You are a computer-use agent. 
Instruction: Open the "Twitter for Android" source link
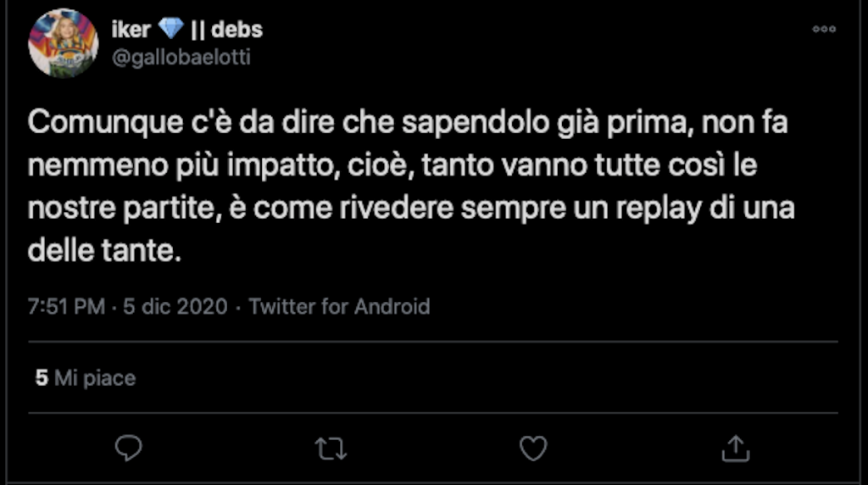[x=339, y=306]
